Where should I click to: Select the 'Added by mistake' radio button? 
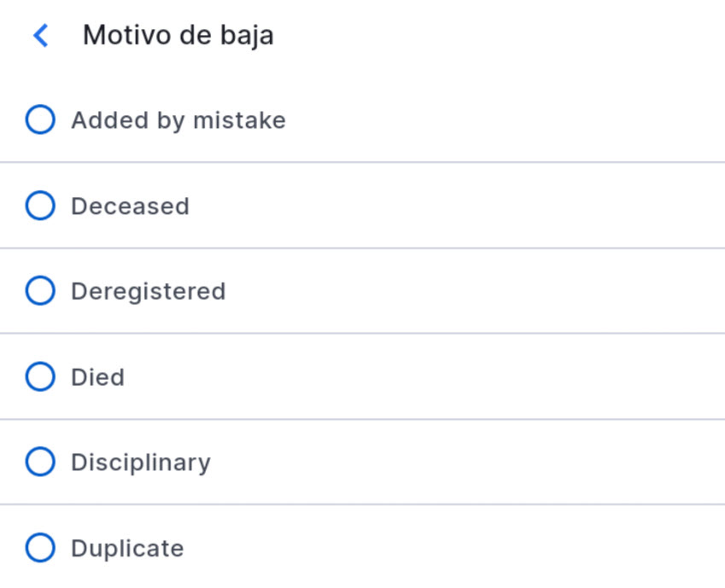[40, 120]
